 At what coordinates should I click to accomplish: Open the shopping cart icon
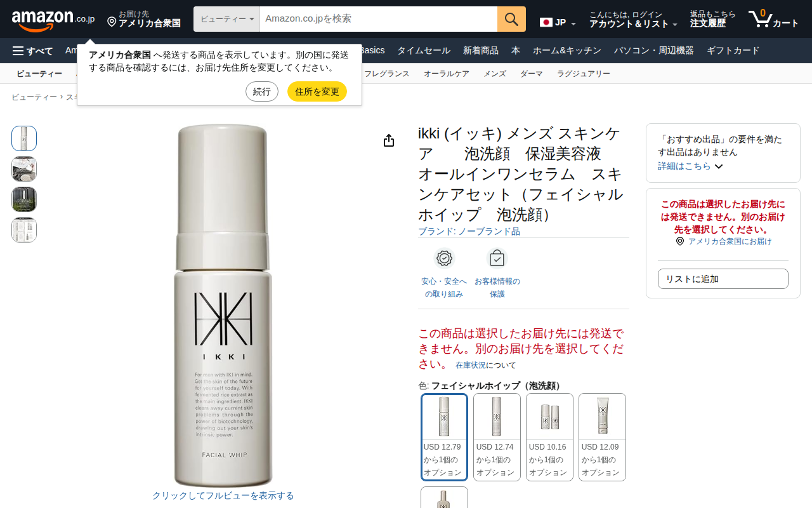point(773,19)
